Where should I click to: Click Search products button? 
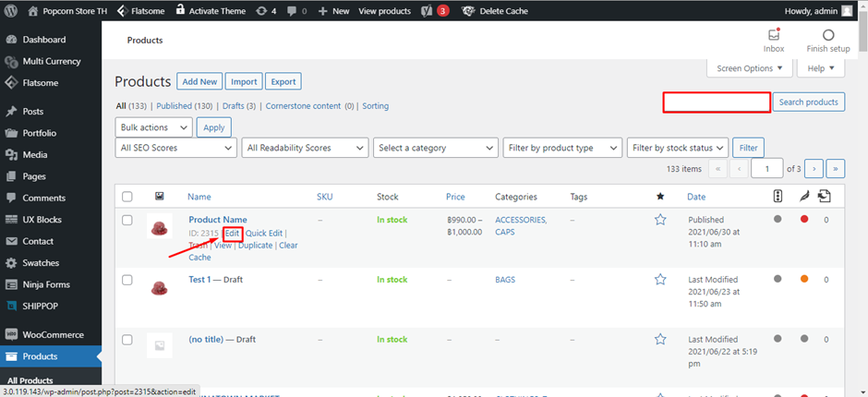click(x=809, y=102)
